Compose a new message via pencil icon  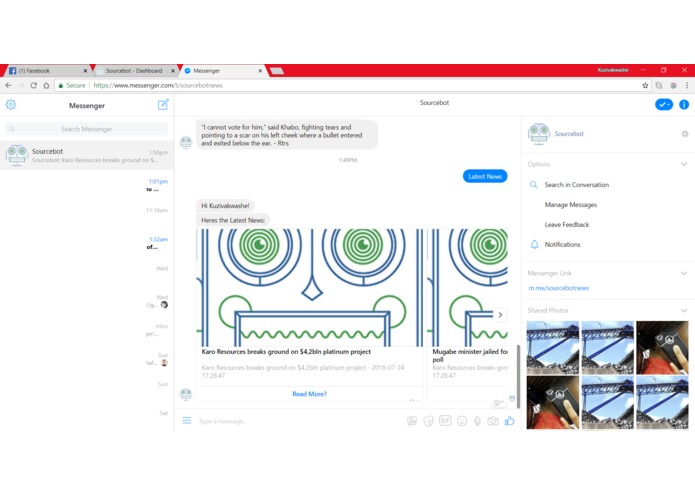[163, 105]
